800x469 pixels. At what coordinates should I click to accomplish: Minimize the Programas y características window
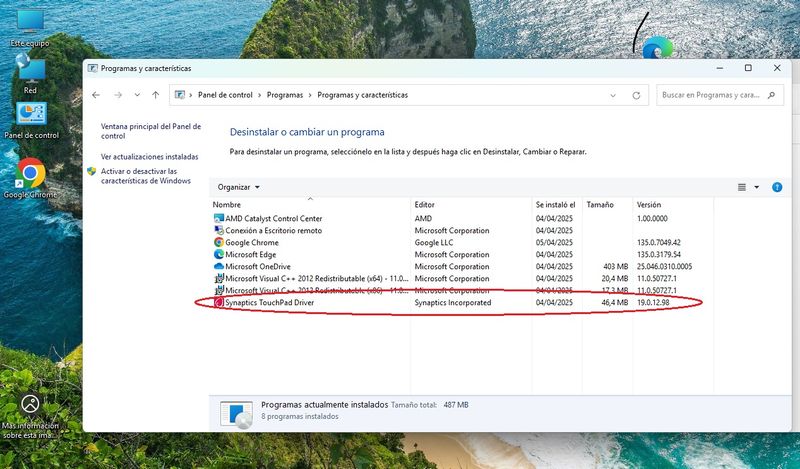[720, 68]
